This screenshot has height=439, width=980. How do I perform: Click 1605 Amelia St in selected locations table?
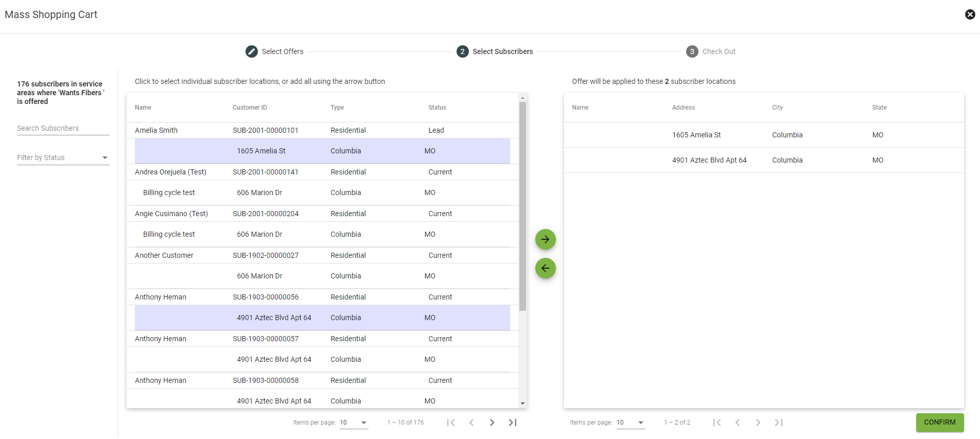696,135
